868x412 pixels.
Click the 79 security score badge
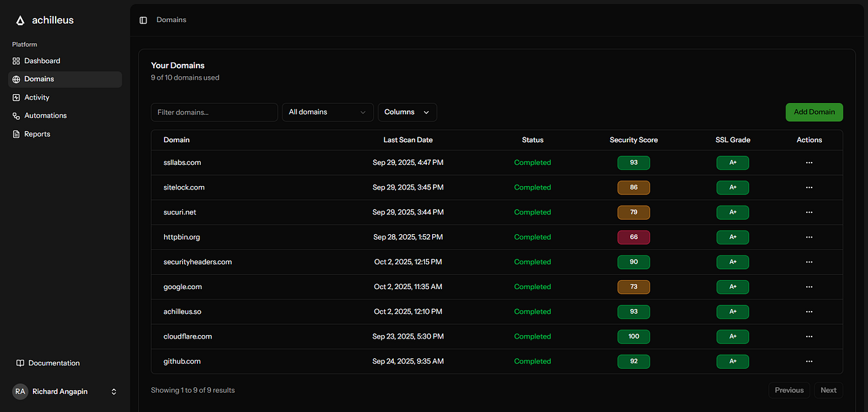pos(634,212)
